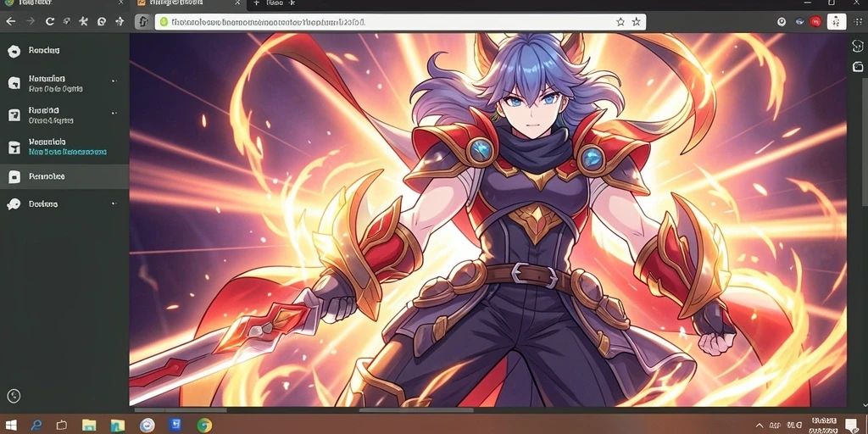The image size is (868, 434).
Task: Open the white profile avatar button
Action: [837, 21]
